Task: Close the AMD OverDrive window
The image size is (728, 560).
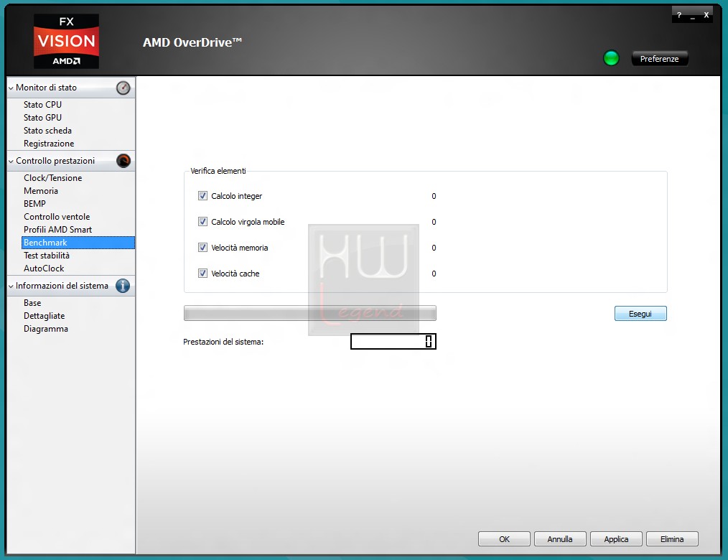Action: 706,15
